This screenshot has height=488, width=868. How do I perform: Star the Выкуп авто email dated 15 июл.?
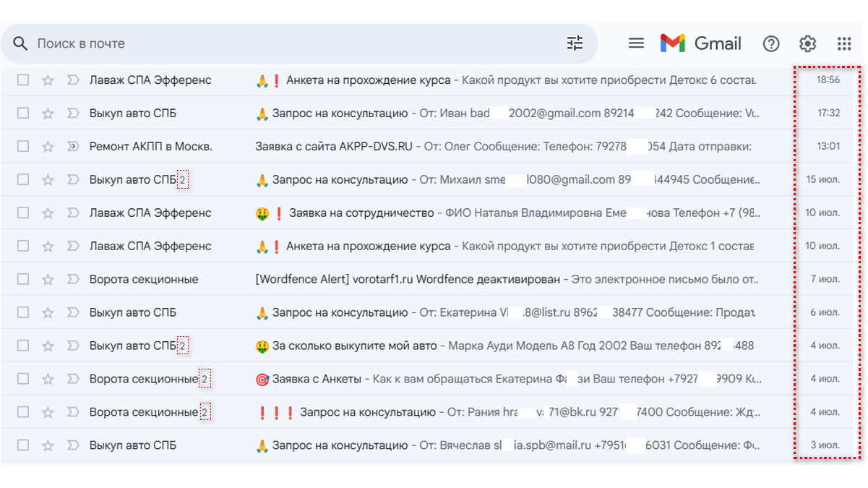click(48, 180)
